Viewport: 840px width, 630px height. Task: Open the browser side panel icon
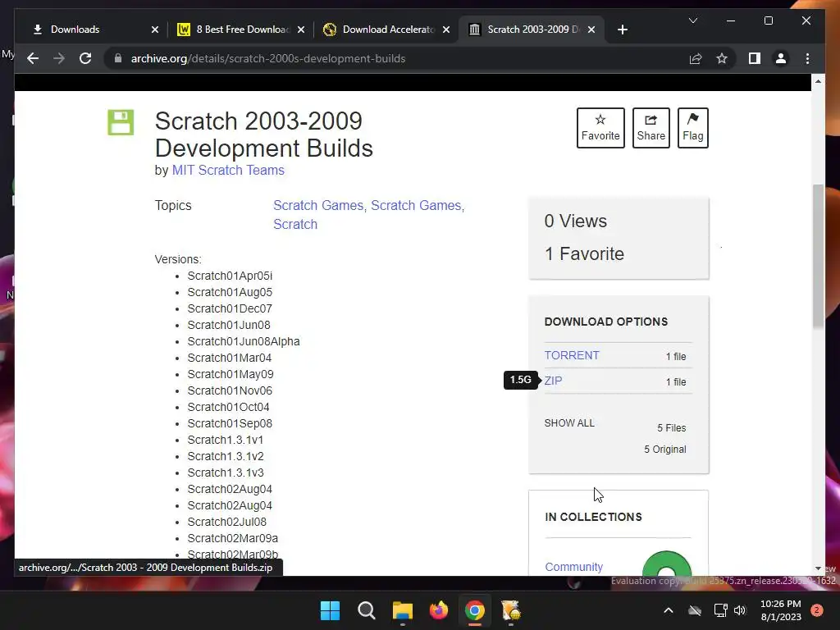pyautogui.click(x=755, y=58)
